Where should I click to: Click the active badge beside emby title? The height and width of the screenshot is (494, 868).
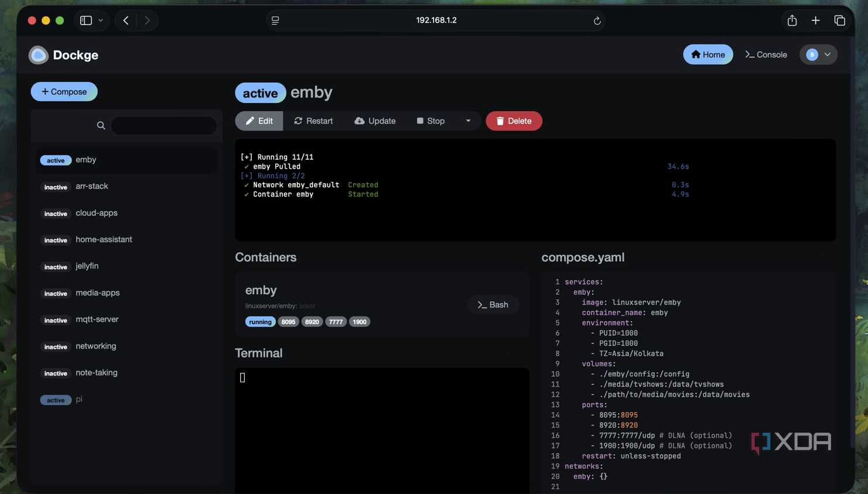pyautogui.click(x=260, y=93)
